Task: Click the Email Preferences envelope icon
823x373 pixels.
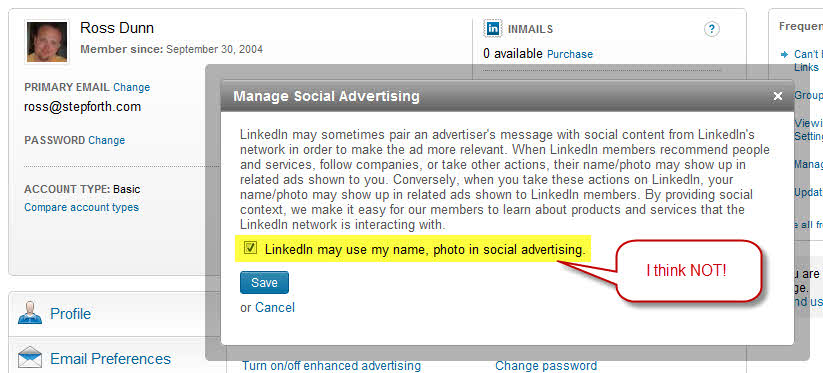Action: pyautogui.click(x=30, y=358)
